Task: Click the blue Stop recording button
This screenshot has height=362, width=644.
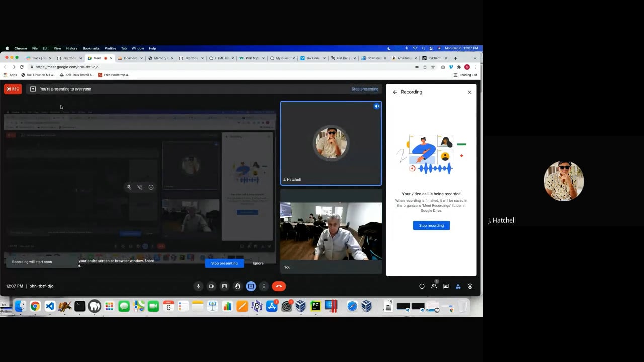Action: (431, 225)
